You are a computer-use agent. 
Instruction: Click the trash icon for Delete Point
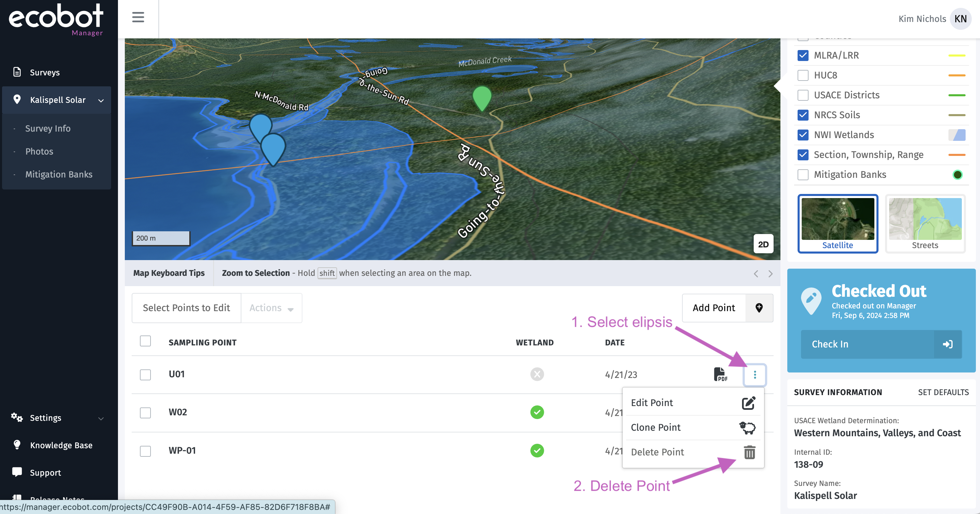point(749,452)
